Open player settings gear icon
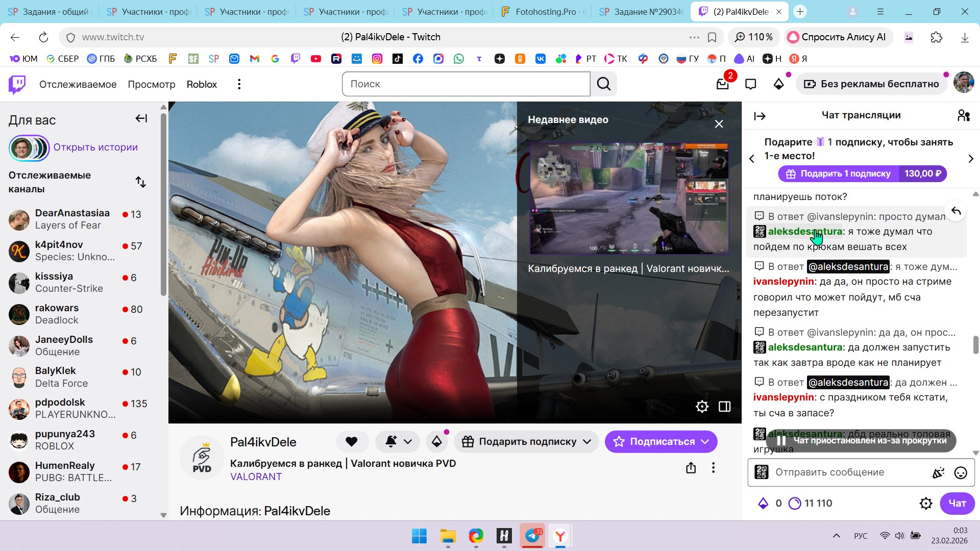The image size is (980, 551). point(702,407)
